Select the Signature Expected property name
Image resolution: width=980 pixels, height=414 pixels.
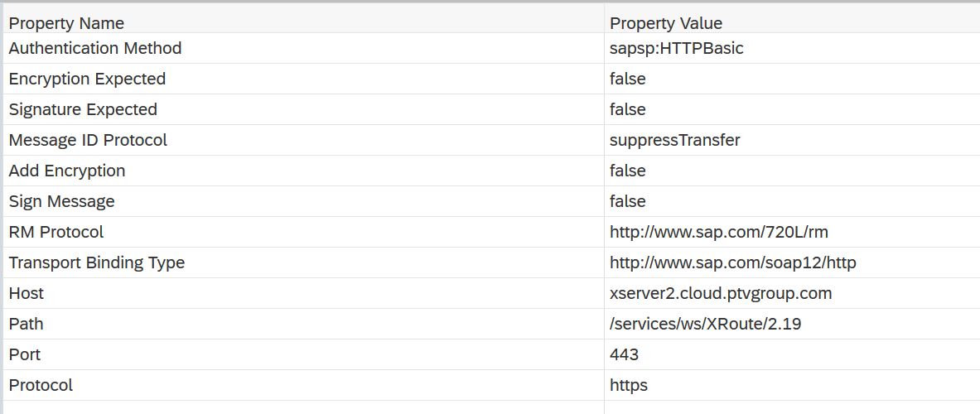tap(83, 109)
